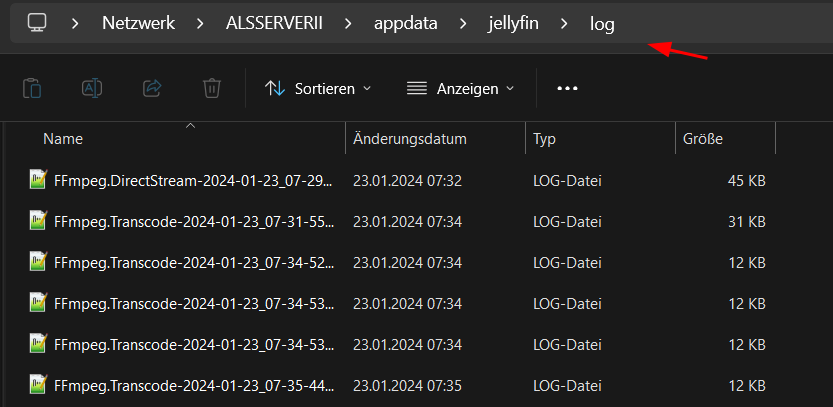Sort by Name column header

tap(63, 139)
